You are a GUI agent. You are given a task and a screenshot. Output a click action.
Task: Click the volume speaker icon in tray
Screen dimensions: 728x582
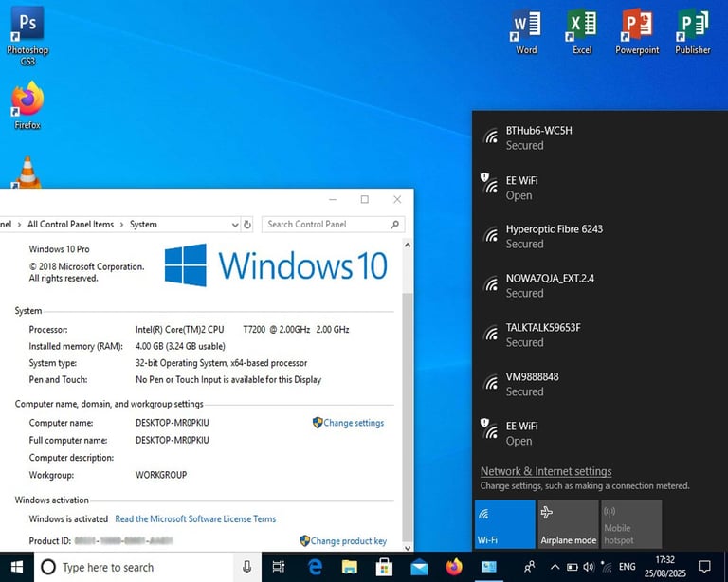tap(589, 567)
